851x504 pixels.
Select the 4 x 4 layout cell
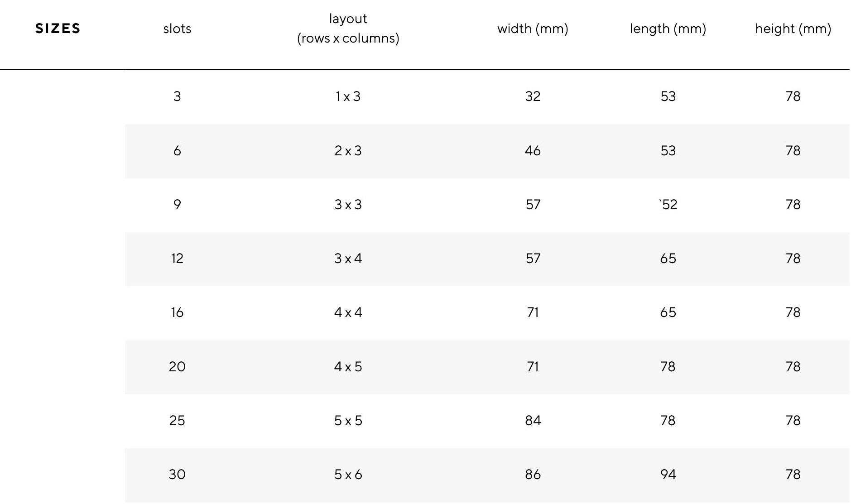pyautogui.click(x=348, y=312)
